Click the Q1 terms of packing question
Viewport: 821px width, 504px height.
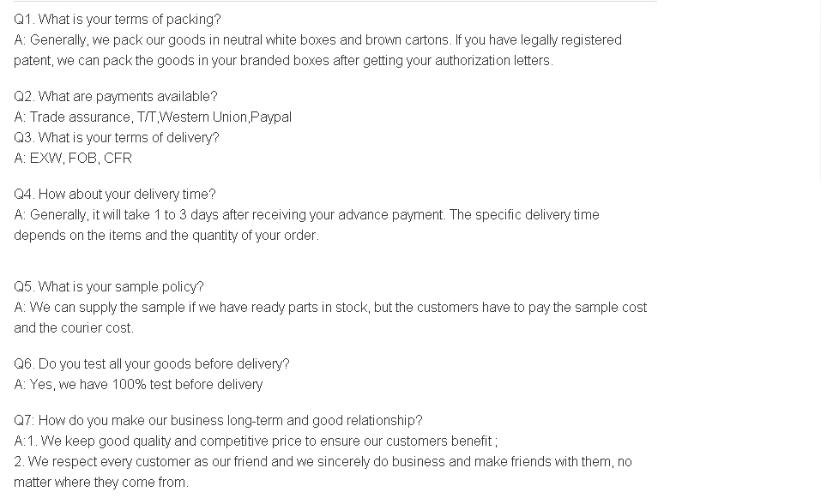118,19
